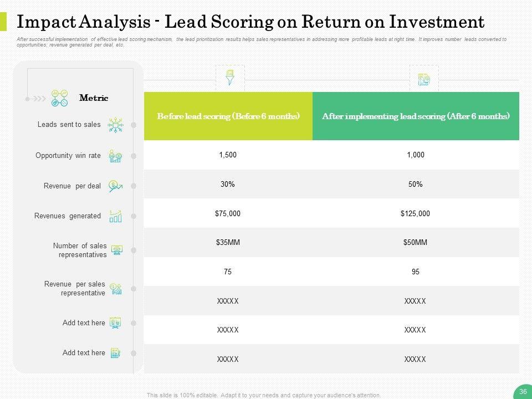Select the After implementing lead scoring header
Viewport: 532px width, 399px height.
416,116
